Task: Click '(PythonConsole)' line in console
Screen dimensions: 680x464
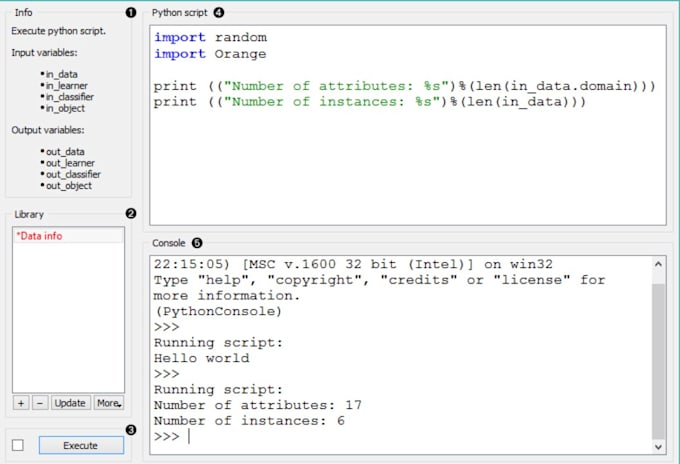Action: point(218,311)
